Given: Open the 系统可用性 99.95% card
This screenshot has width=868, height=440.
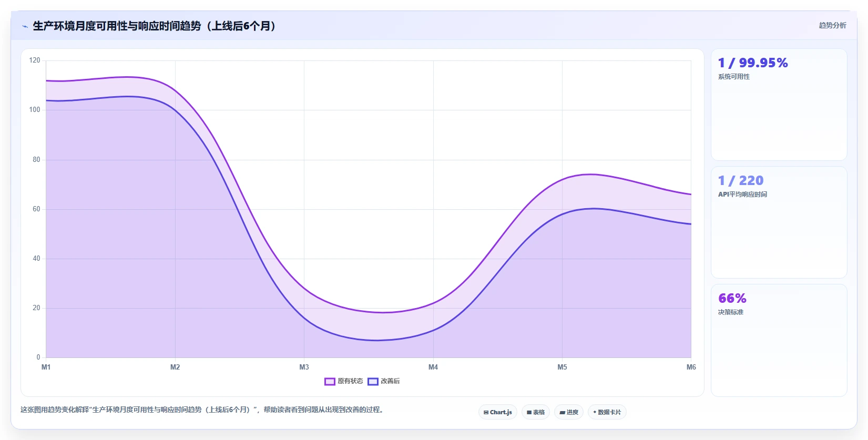Looking at the screenshot, I should tap(779, 105).
